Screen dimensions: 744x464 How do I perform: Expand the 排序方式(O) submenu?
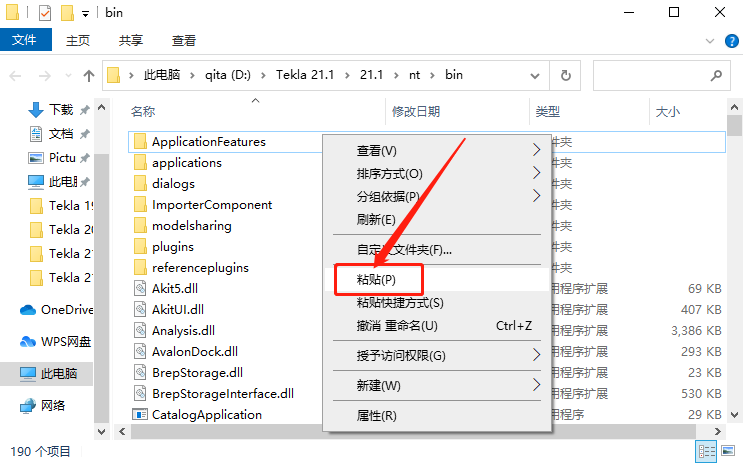coord(437,174)
